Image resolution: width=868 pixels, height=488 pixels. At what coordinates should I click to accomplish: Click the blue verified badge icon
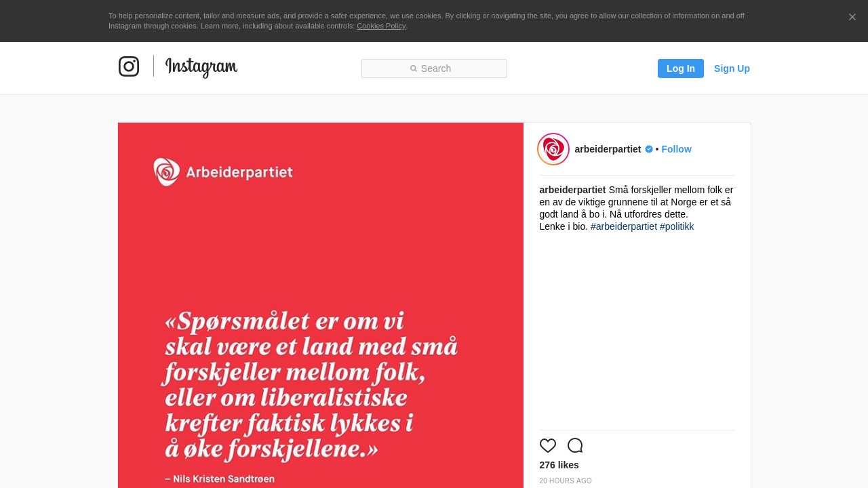click(x=649, y=149)
